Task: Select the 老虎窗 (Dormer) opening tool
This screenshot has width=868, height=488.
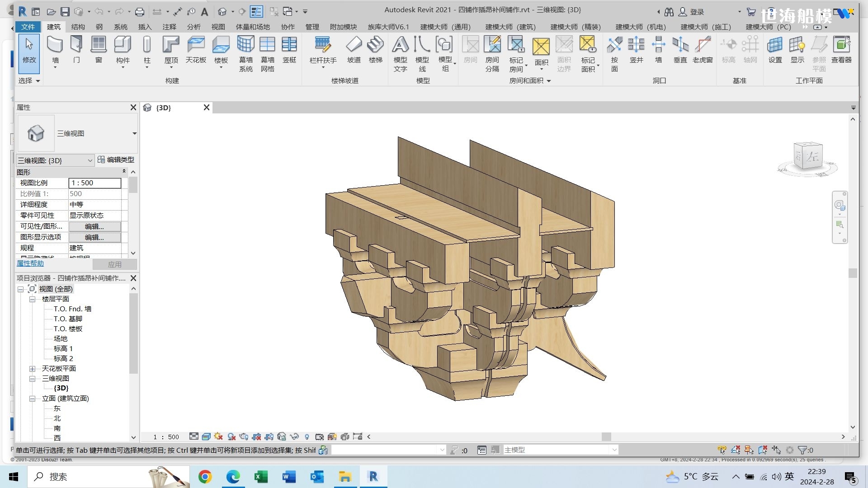Action: (703, 50)
